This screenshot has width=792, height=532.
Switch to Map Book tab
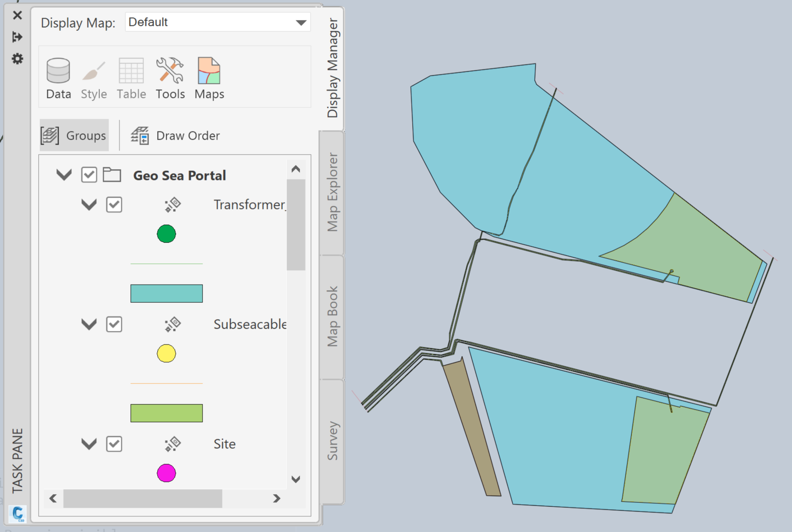[x=332, y=316]
